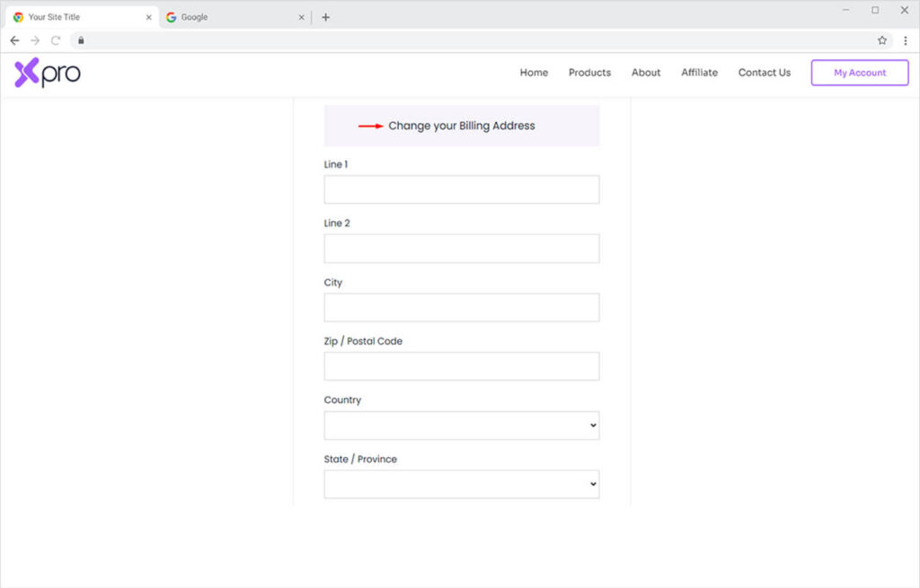This screenshot has height=588, width=920.
Task: Close the Your Site Title tab
Action: 149,17
